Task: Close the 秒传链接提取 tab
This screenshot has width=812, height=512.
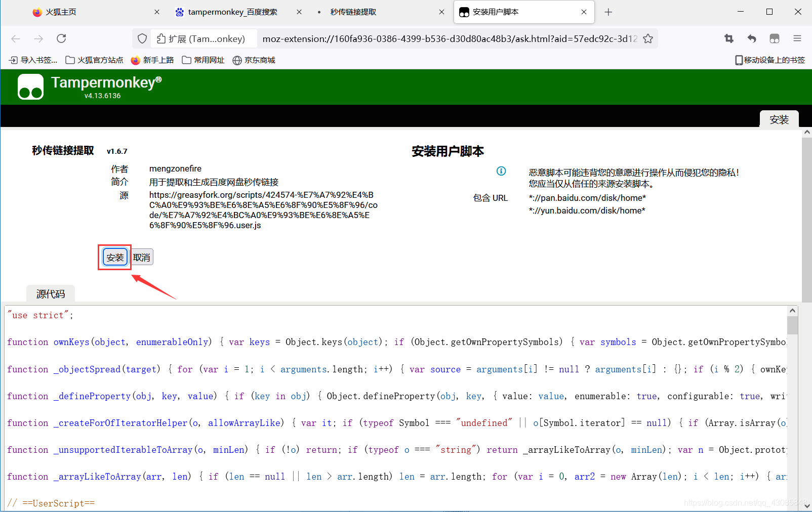Action: (x=442, y=12)
